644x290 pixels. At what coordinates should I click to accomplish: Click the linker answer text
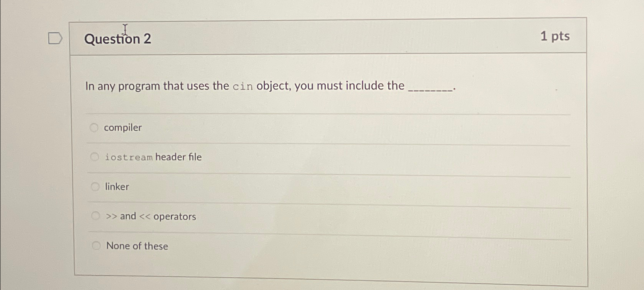(117, 187)
